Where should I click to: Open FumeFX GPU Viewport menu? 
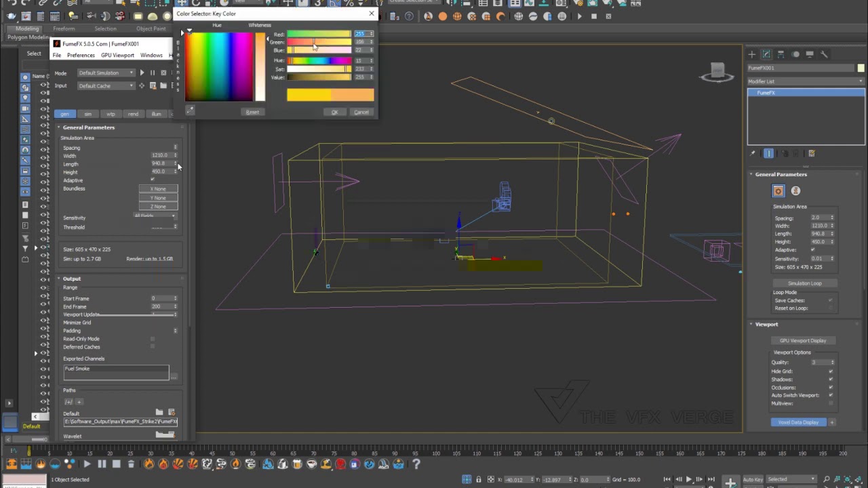point(117,55)
